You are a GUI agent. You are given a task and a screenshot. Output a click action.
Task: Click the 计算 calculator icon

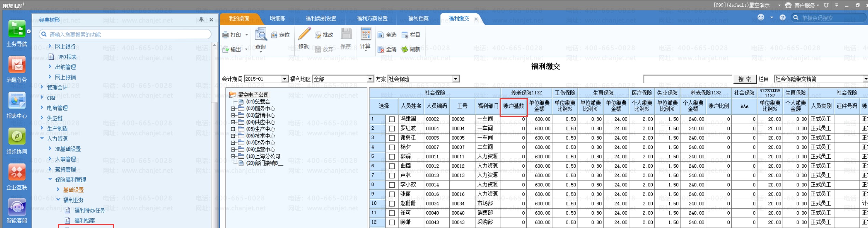(x=365, y=34)
